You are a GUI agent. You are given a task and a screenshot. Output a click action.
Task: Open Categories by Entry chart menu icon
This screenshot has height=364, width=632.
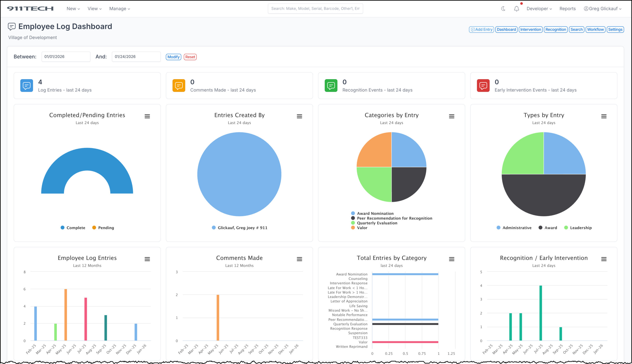pos(452,116)
